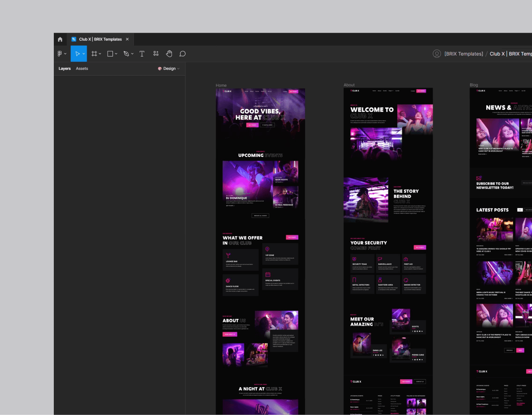Click the icon above Surveillance card
Screen dimensions: 532x415
coord(380,259)
